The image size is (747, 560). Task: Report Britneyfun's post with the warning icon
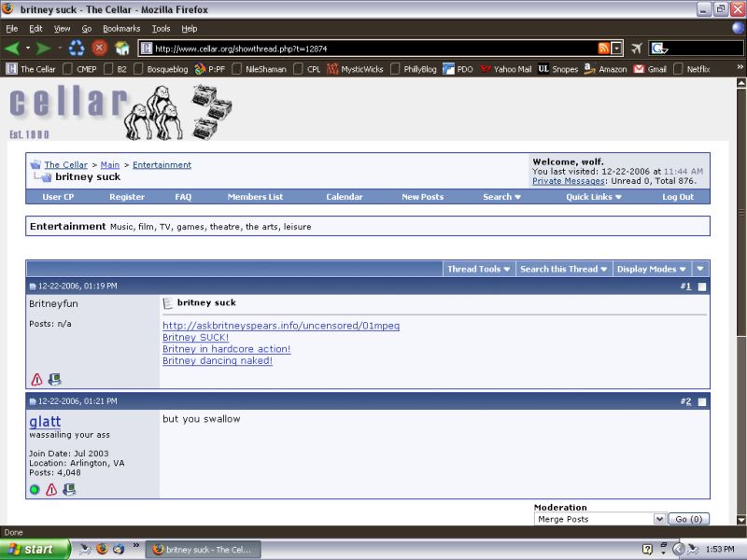click(x=36, y=380)
